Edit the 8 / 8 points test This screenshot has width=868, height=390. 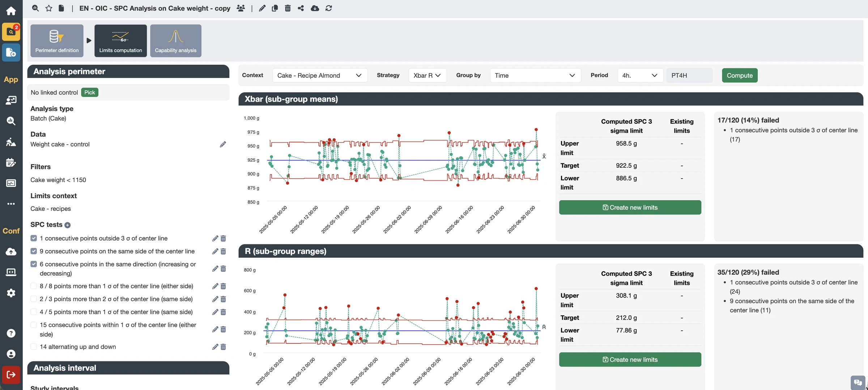point(215,286)
